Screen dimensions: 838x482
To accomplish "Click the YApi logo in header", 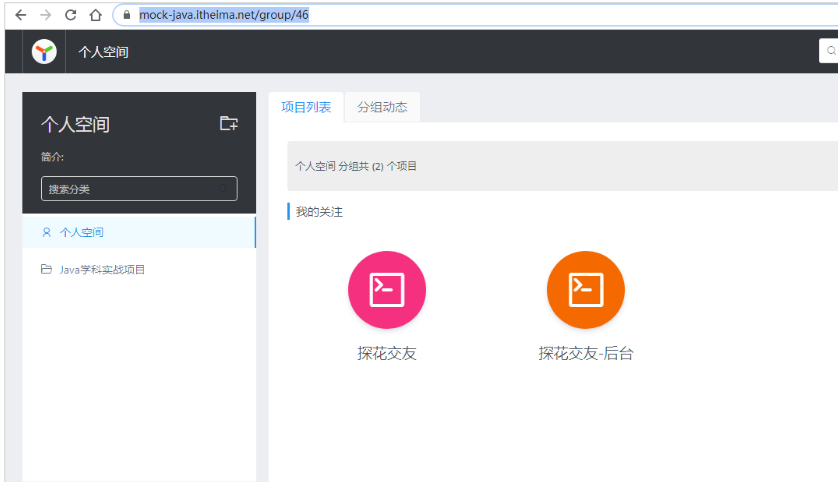I will (x=44, y=52).
